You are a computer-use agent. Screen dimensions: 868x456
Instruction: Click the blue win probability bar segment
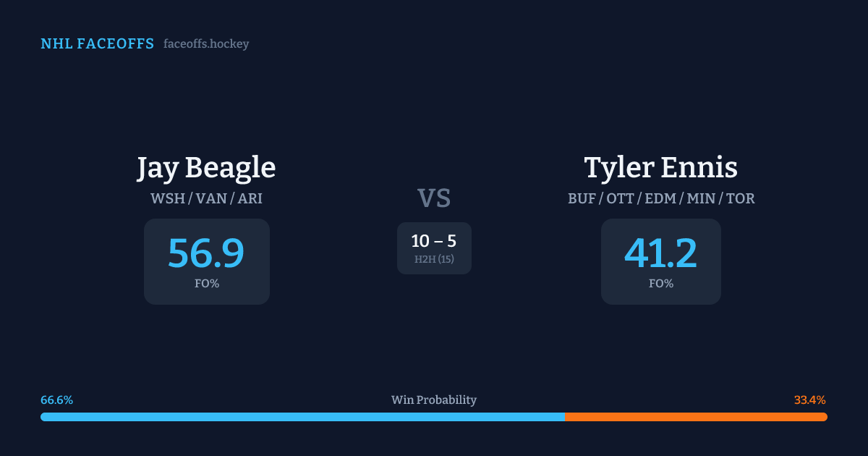tap(302, 417)
